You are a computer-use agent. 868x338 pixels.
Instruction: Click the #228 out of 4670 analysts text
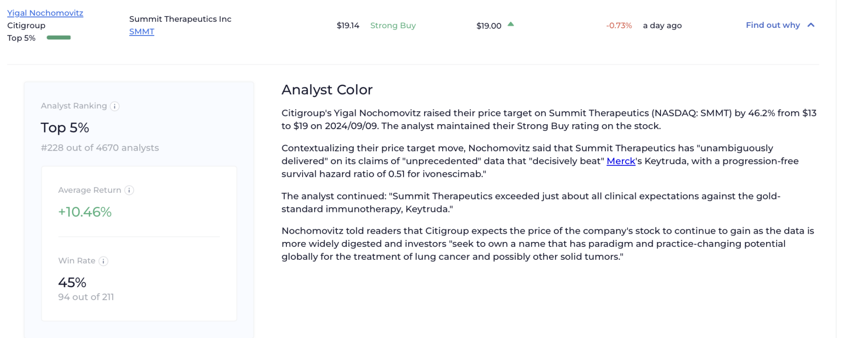tap(100, 148)
